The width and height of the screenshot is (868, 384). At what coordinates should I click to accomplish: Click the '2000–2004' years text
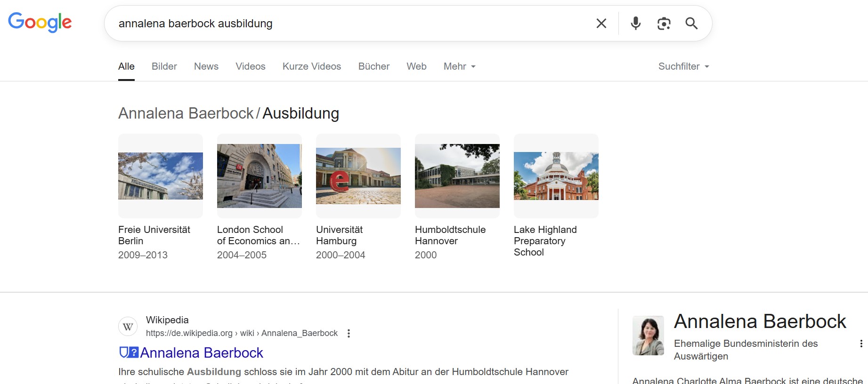pyautogui.click(x=341, y=255)
